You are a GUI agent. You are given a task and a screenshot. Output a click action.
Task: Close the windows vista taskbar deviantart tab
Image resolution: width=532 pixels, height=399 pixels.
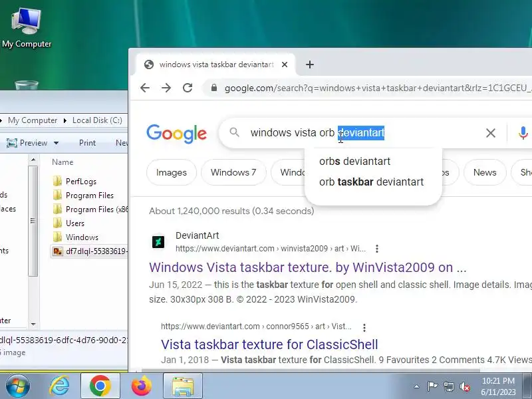[285, 65]
